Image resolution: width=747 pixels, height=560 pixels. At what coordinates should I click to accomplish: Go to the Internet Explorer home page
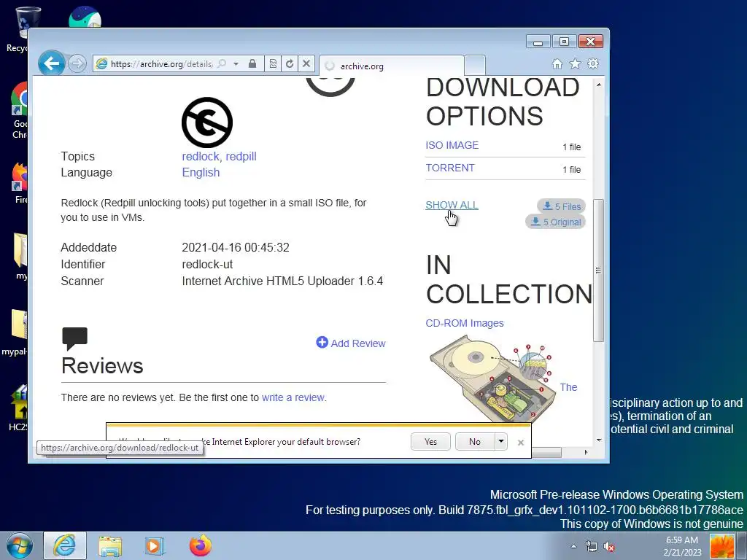[557, 64]
